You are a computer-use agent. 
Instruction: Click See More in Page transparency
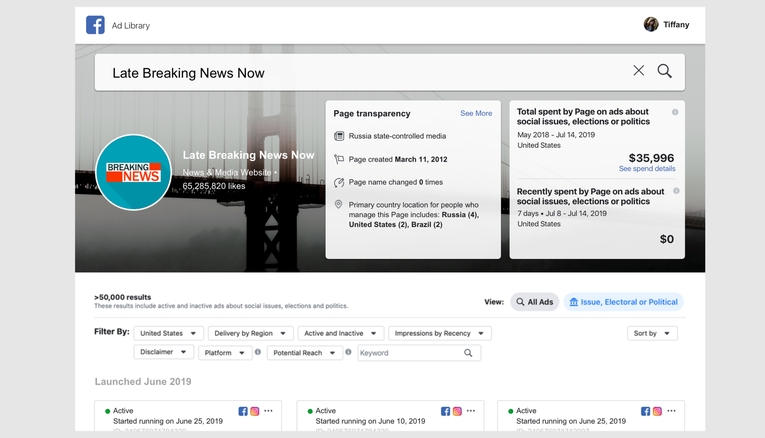click(476, 114)
